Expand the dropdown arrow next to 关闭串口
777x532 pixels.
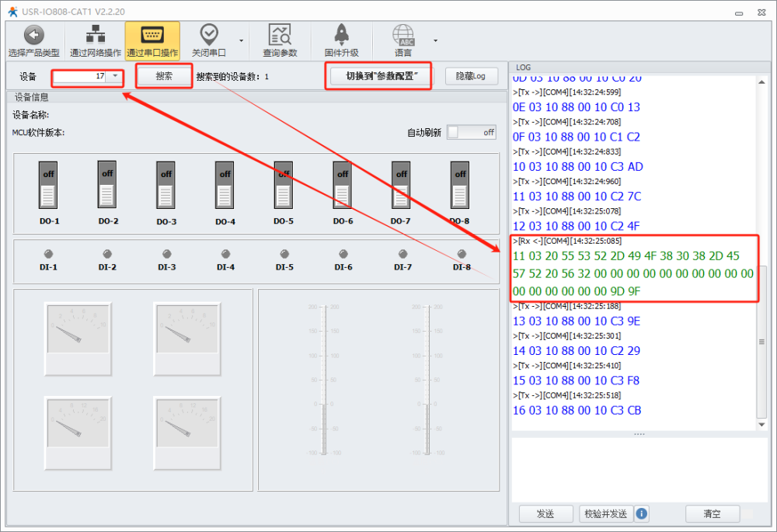pos(241,40)
